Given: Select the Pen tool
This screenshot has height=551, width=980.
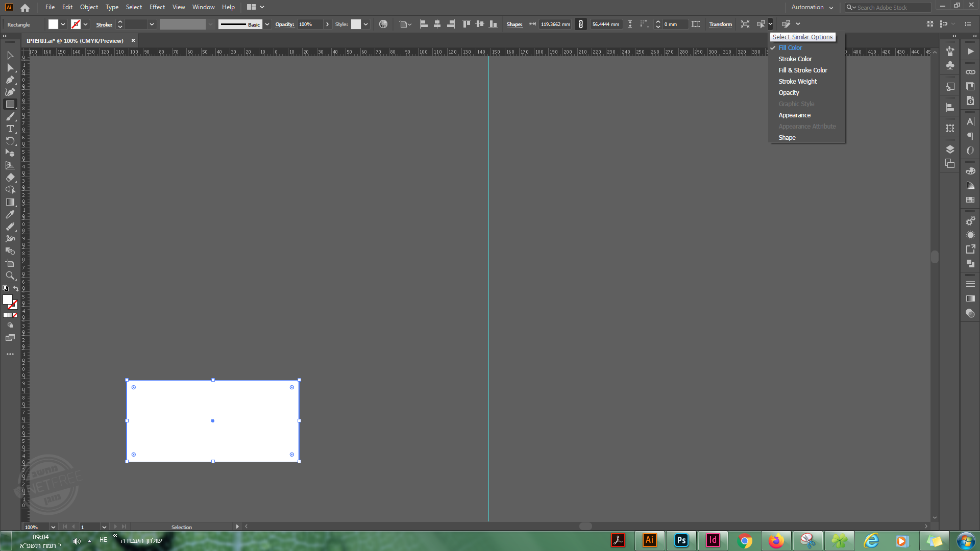Looking at the screenshot, I should click(10, 80).
